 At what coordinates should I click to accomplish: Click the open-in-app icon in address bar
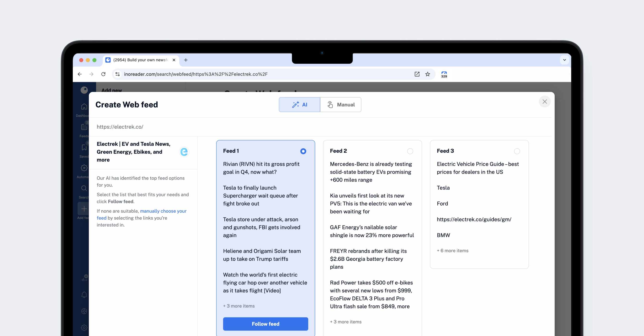click(417, 74)
